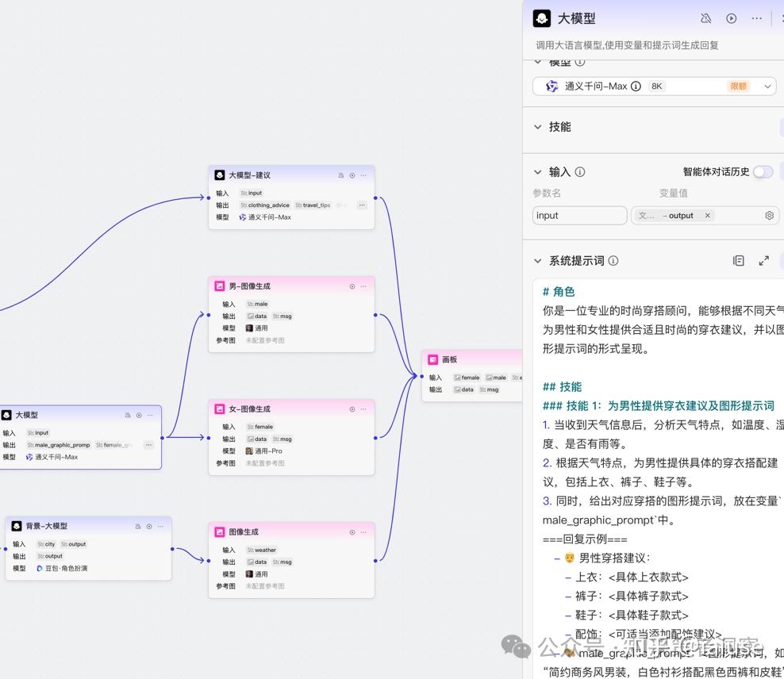Run the 背景-大模型 node with its play icon
This screenshot has width=784, height=679.
point(149,526)
